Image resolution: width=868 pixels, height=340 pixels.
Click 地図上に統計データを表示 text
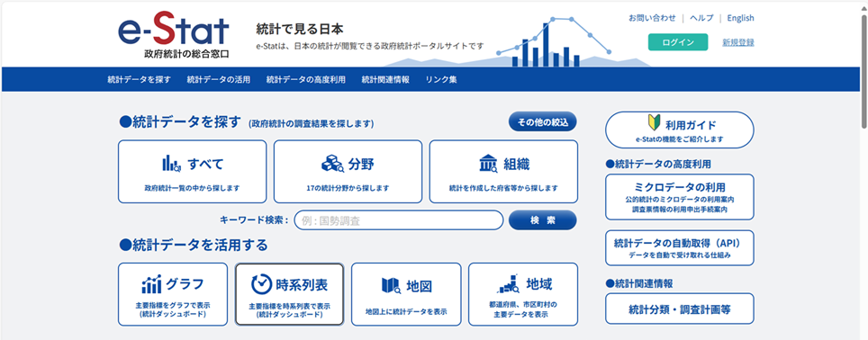coord(406,311)
